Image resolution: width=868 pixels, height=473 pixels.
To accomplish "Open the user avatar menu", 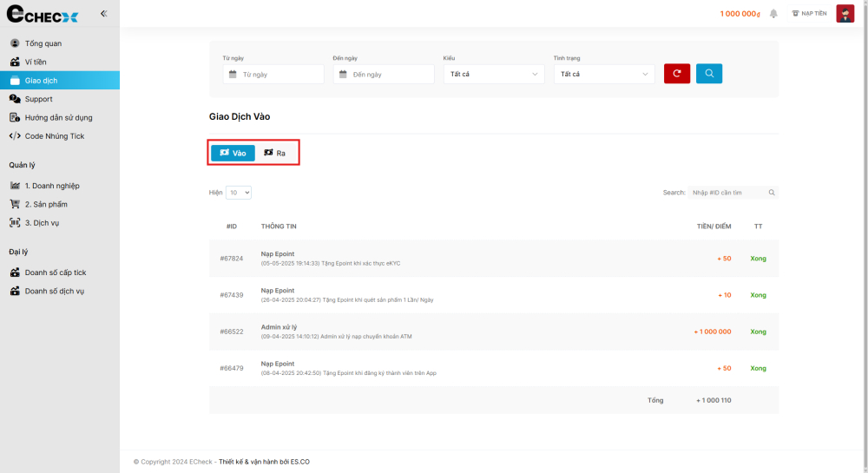I will click(845, 14).
